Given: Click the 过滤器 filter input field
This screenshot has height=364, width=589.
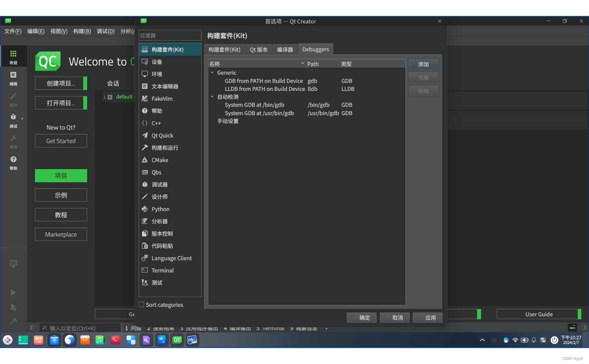Looking at the screenshot, I should point(170,35).
